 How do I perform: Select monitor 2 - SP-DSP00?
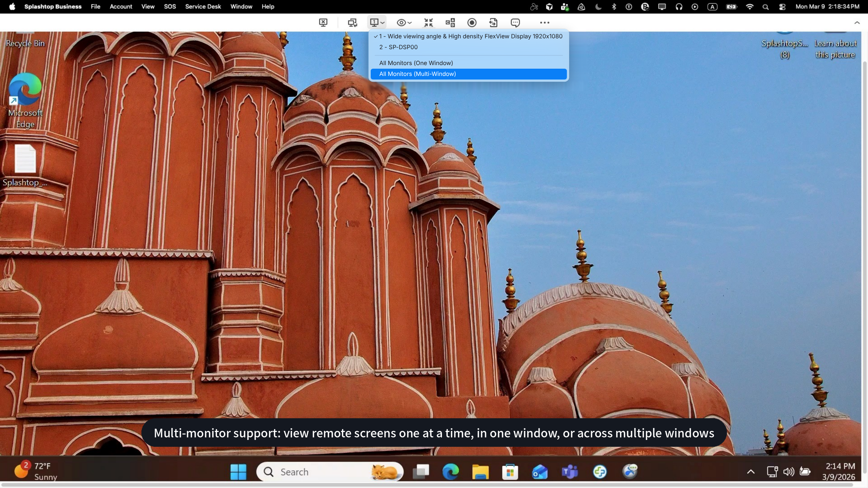coord(468,47)
